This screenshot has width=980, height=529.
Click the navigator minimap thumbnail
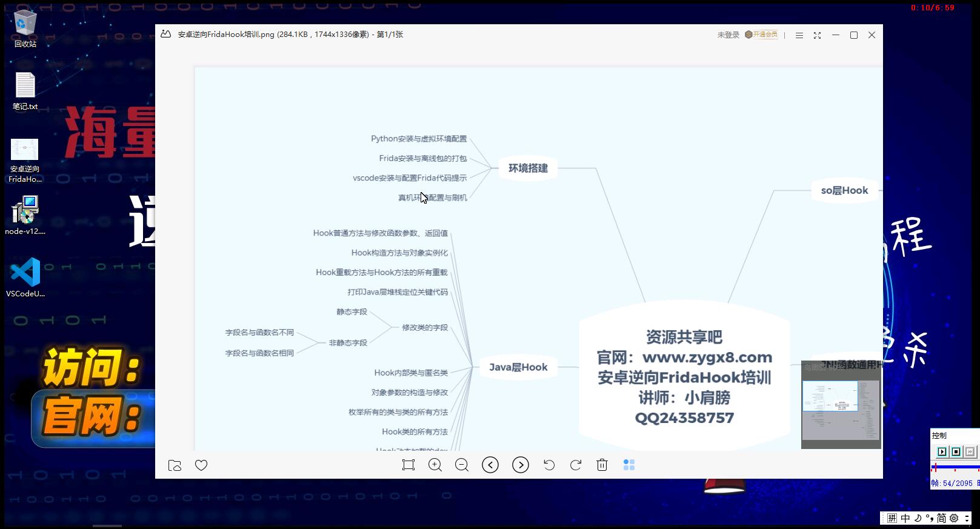pos(841,405)
